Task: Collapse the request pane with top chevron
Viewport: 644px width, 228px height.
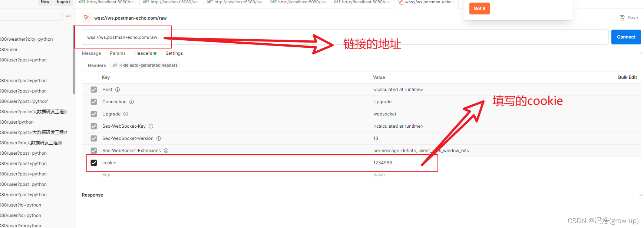Action: [x=641, y=53]
